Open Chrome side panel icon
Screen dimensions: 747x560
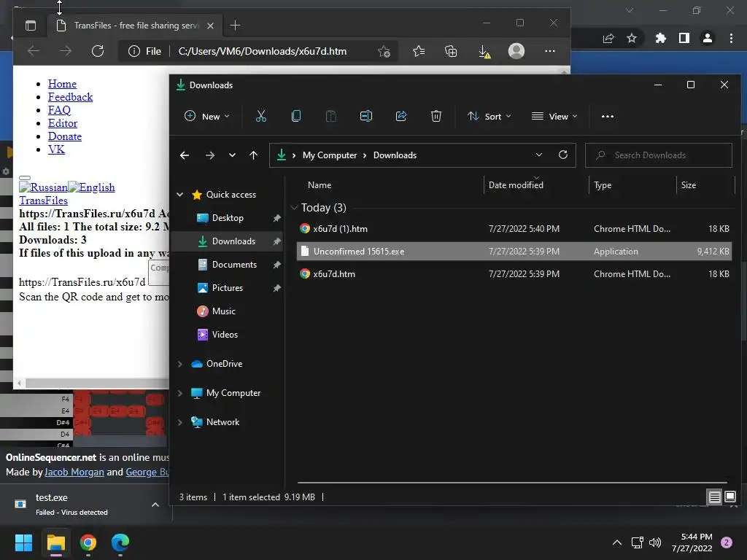684,38
